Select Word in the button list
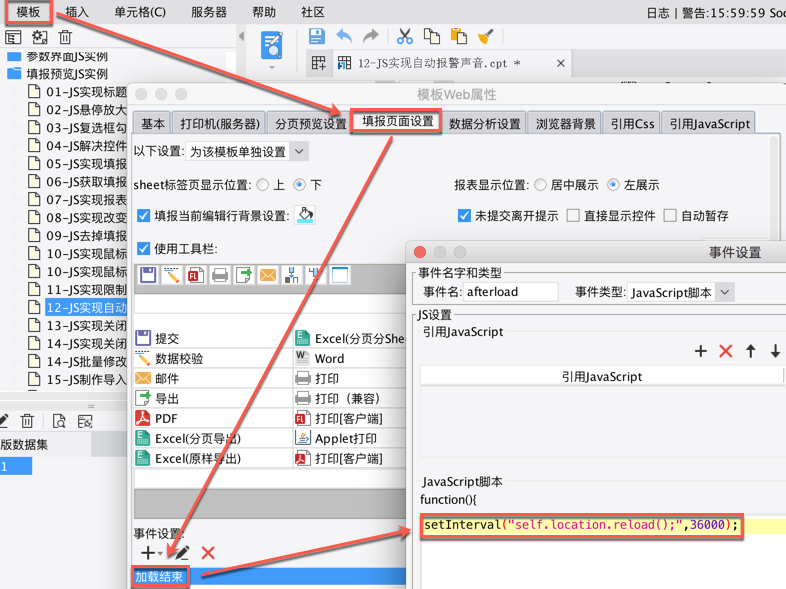Image resolution: width=786 pixels, height=589 pixels. (349, 358)
